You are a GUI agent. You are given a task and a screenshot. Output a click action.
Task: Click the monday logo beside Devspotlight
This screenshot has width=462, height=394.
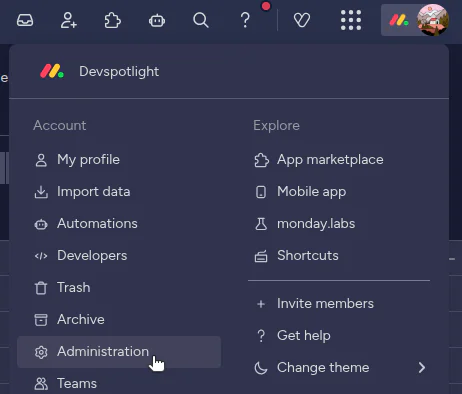52,71
